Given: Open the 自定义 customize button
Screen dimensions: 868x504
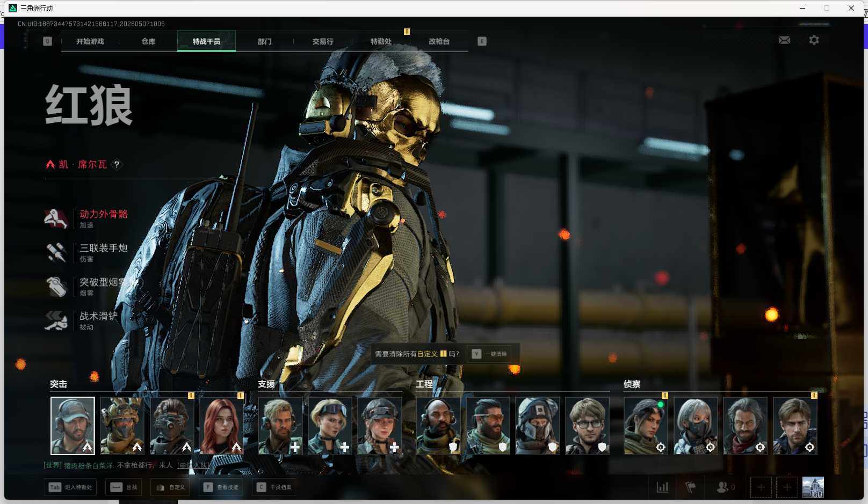Looking at the screenshot, I should tap(171, 487).
